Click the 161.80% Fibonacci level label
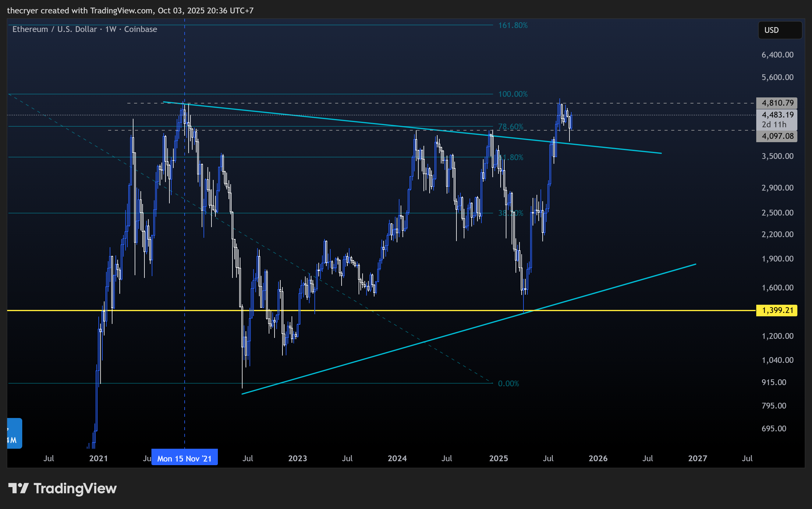Image resolution: width=812 pixels, height=509 pixels. click(x=513, y=25)
